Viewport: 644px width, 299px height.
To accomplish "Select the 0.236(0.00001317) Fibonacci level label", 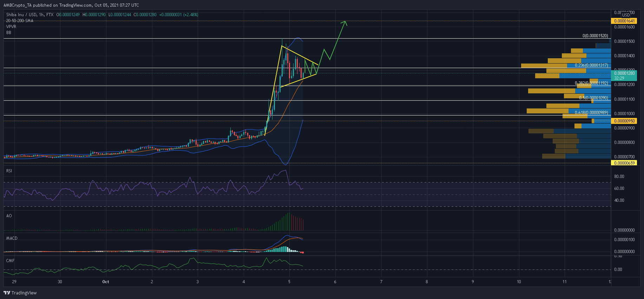I will click(x=591, y=65).
